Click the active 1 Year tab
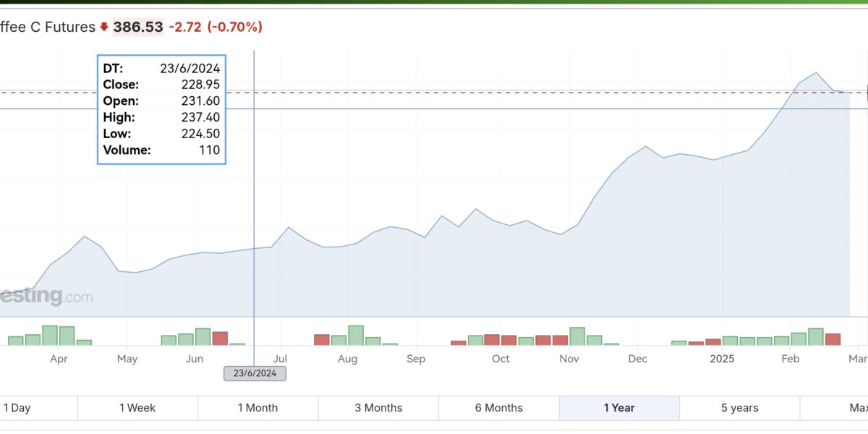Viewport: 868px width, 434px height. coord(619,408)
